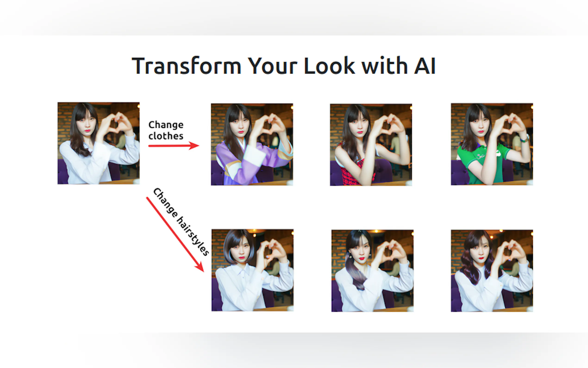Click the rotated "Change hairstyles" label
This screenshot has height=368, width=588.
181,222
